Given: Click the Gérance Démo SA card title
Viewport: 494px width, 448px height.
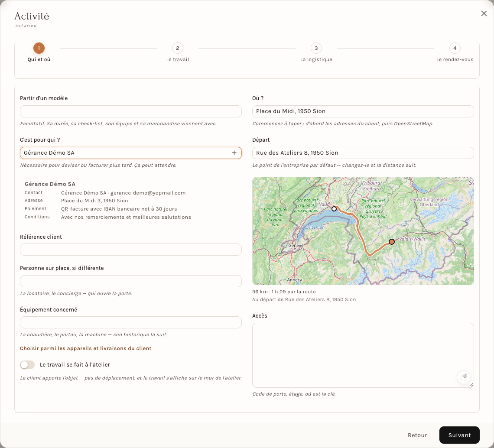Looking at the screenshot, I should coord(50,184).
